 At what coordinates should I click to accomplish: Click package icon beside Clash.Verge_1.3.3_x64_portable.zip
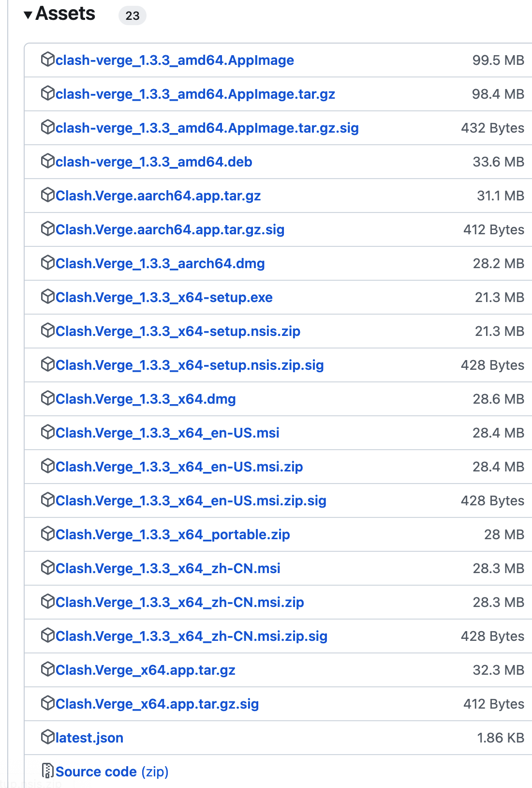click(x=48, y=534)
